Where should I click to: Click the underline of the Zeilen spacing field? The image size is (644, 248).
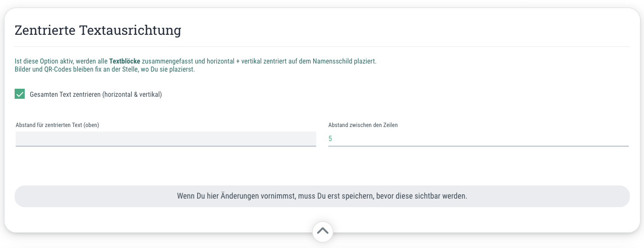coord(479,146)
